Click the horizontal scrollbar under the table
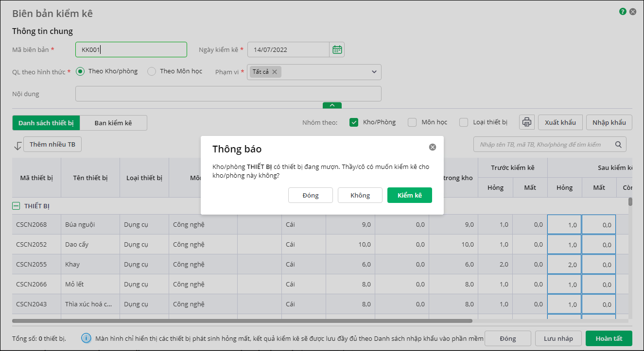 242,321
